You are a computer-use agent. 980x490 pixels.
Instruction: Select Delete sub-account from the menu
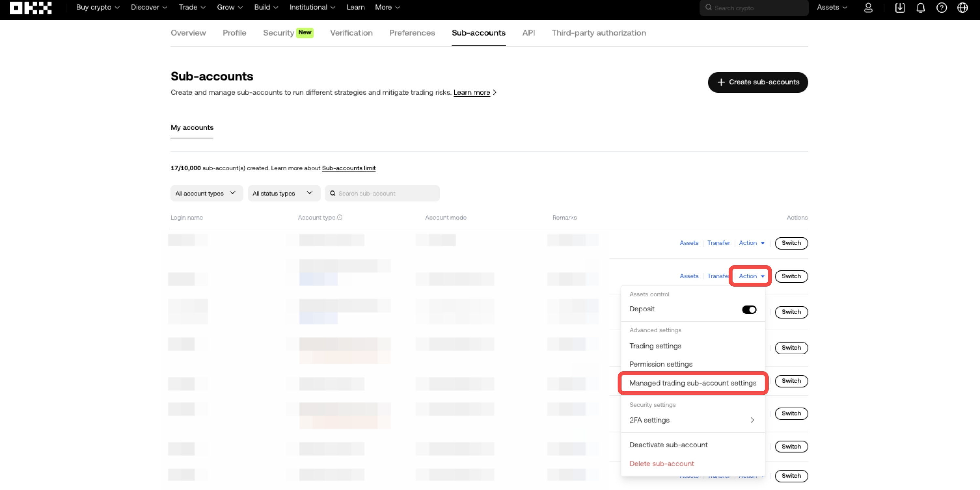[x=662, y=463]
